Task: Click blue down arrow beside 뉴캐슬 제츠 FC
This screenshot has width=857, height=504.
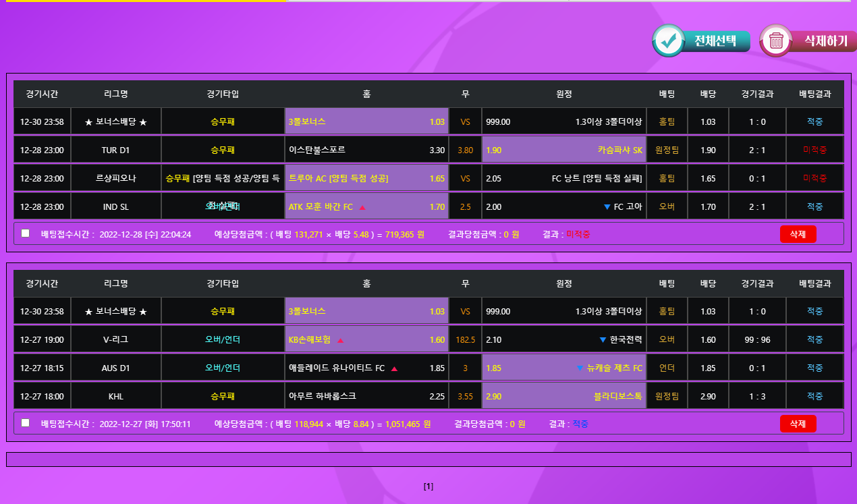Action: (x=580, y=368)
